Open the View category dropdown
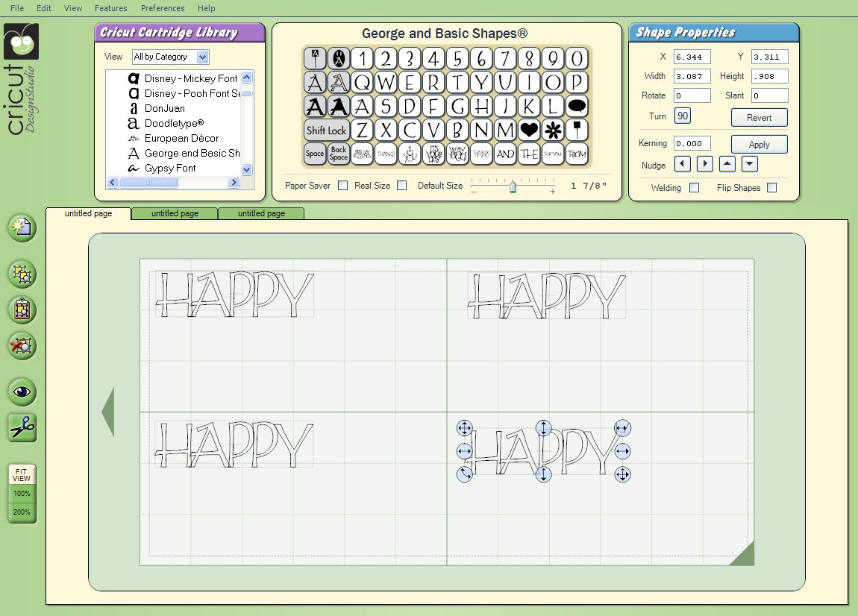This screenshot has width=858, height=616. (202, 57)
